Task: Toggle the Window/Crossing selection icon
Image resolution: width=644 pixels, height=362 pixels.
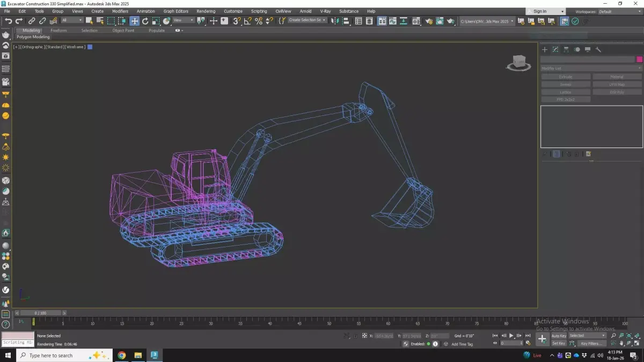Action: click(x=122, y=21)
